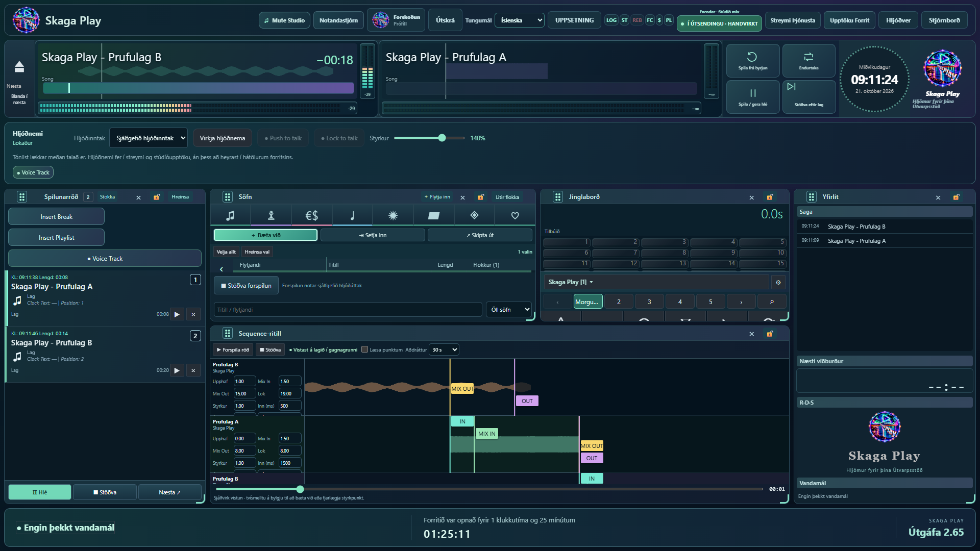
Task: Click the Insert Break button
Action: (x=56, y=217)
